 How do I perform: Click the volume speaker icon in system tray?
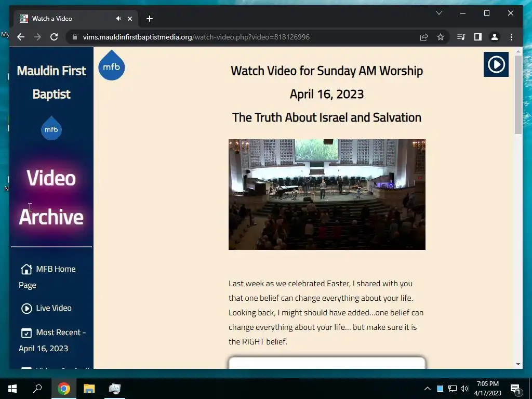coord(464,389)
